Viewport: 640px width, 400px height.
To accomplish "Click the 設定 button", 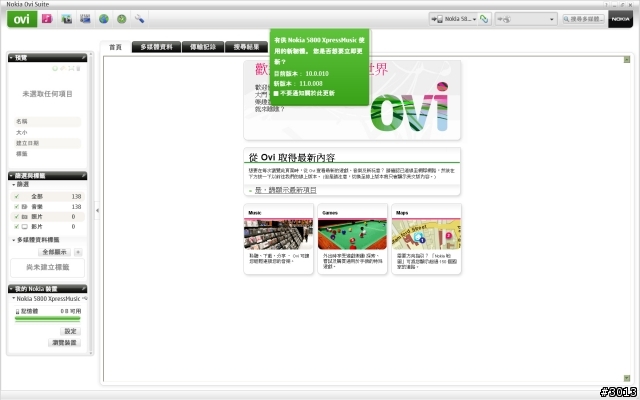I will click(70, 331).
